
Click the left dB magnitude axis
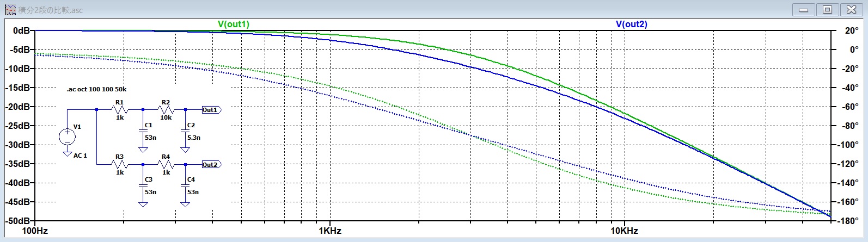[18, 126]
